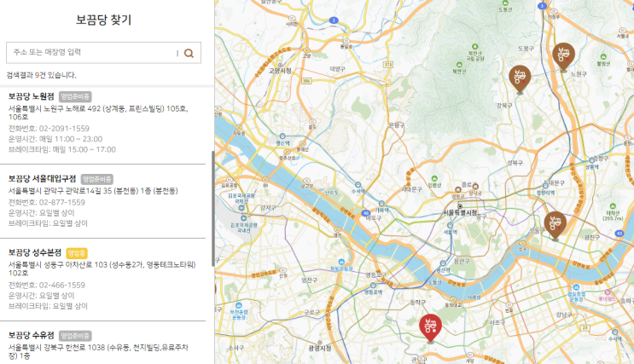Select the brown store pin near 성동구
Screen dimensions: 634x364
pos(555,226)
